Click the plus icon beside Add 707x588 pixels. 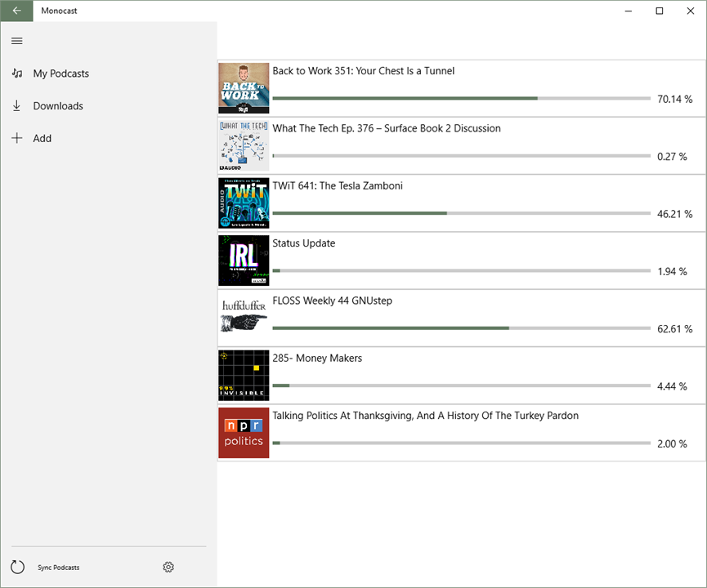(x=16, y=138)
